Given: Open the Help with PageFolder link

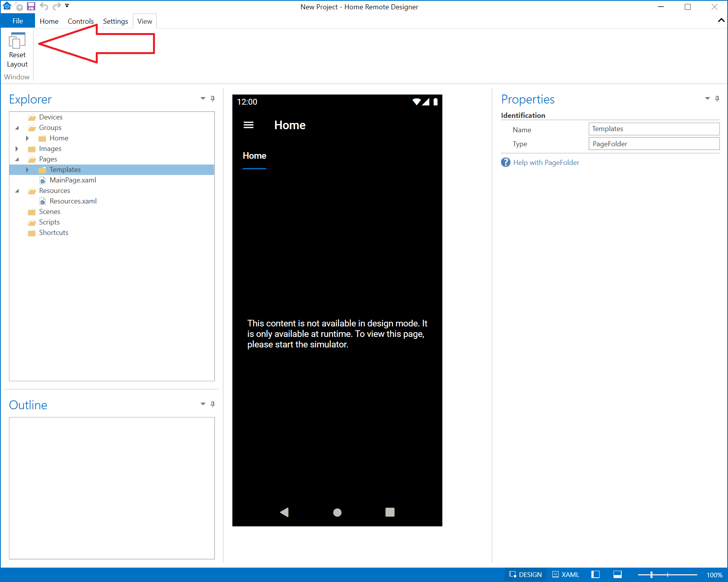Looking at the screenshot, I should (546, 163).
